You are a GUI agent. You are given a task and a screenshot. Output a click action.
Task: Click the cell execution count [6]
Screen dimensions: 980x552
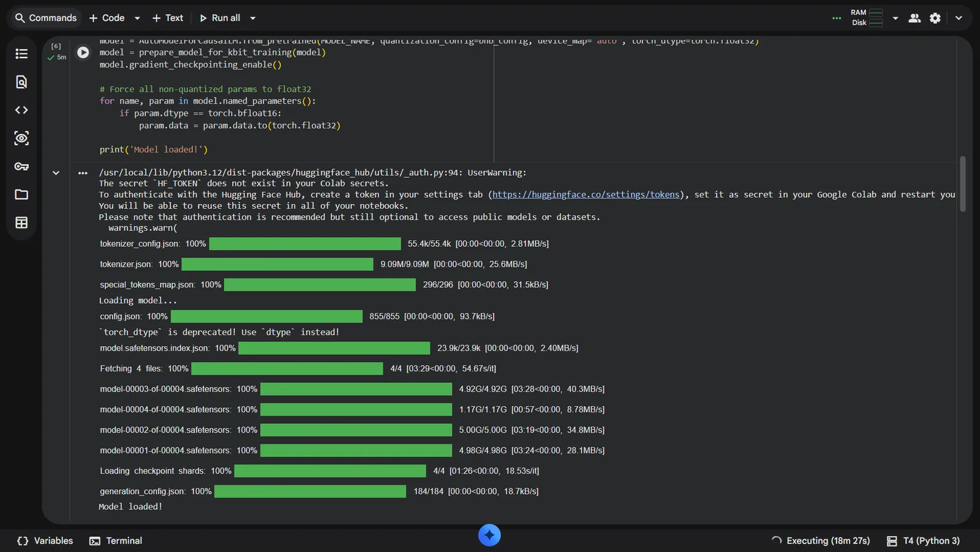pyautogui.click(x=56, y=46)
